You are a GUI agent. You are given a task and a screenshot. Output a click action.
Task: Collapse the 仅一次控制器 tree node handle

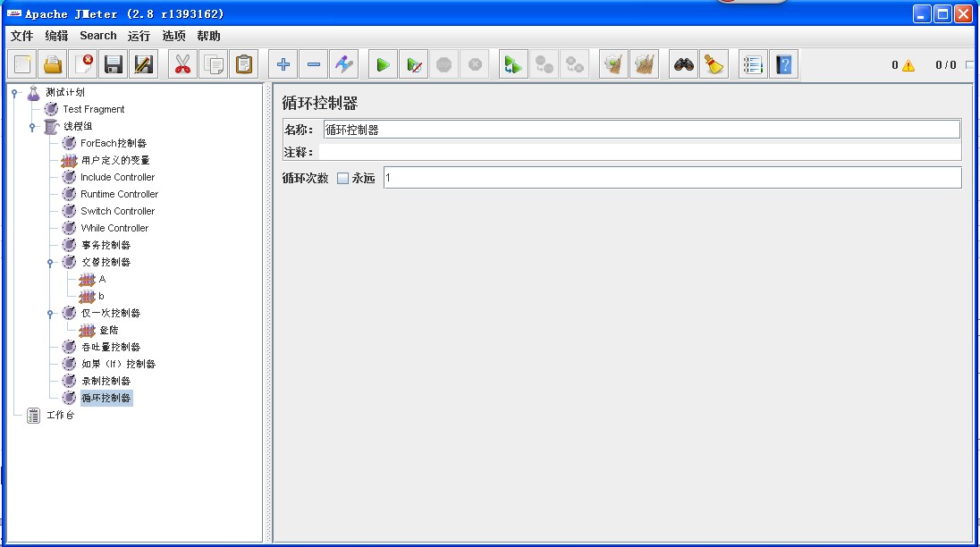tap(51, 314)
